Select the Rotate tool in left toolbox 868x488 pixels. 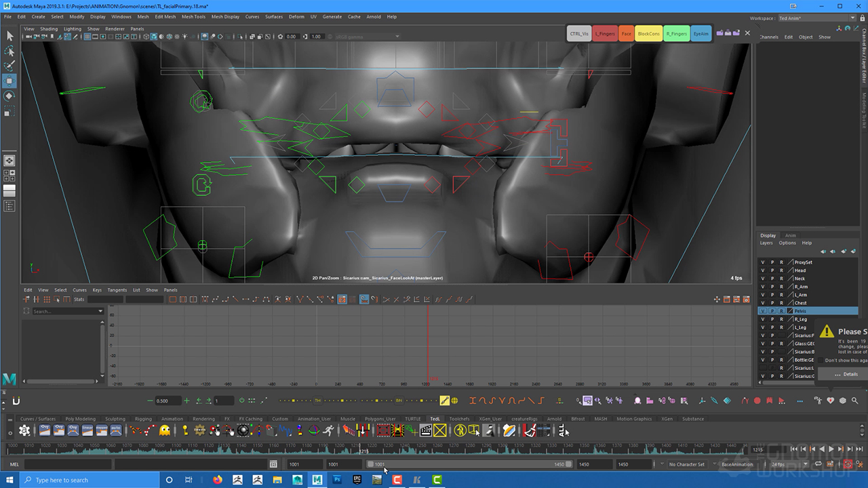click(x=9, y=96)
